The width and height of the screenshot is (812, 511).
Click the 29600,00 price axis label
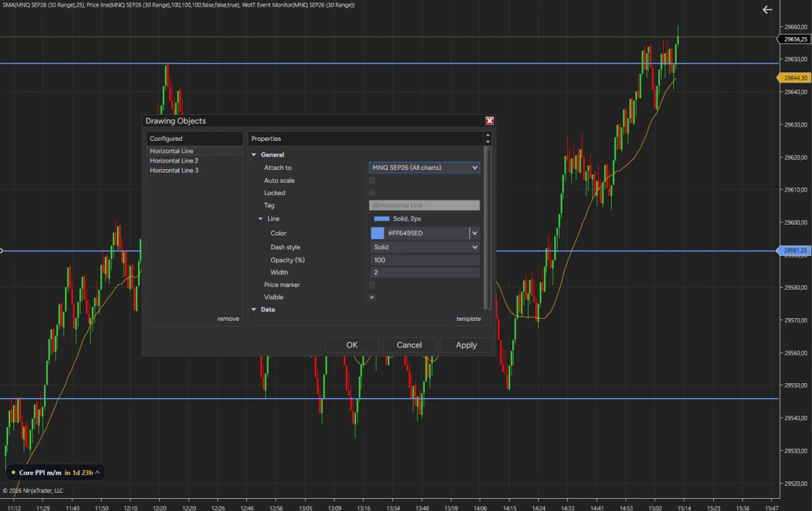[796, 222]
